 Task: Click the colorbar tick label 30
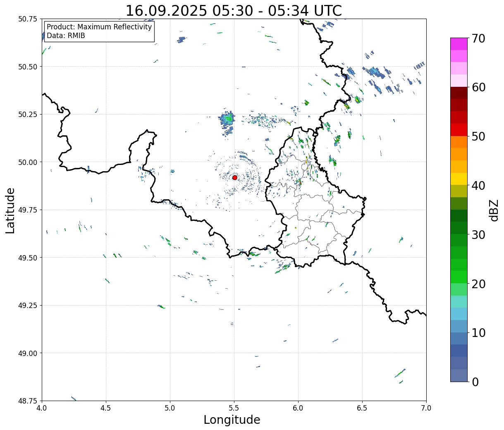pos(478,235)
